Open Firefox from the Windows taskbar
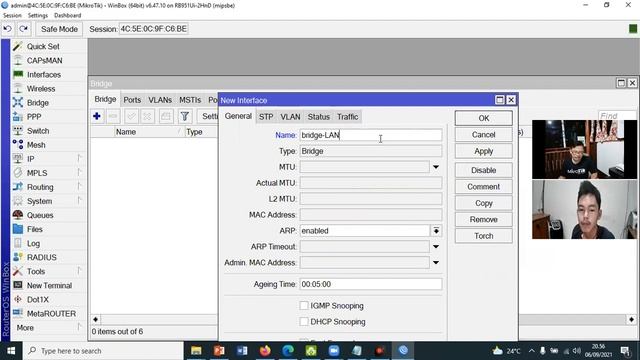 [265, 351]
